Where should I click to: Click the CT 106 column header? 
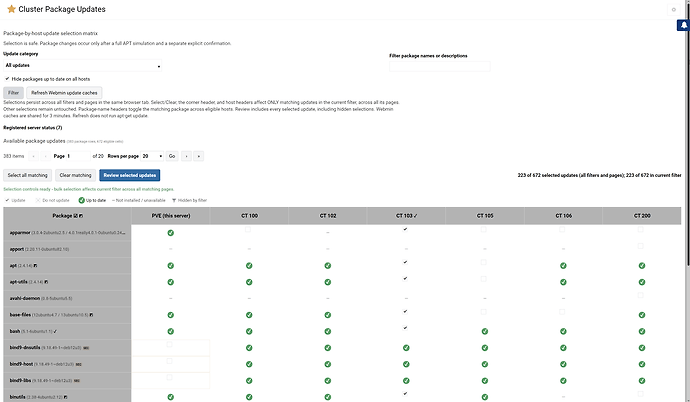563,216
